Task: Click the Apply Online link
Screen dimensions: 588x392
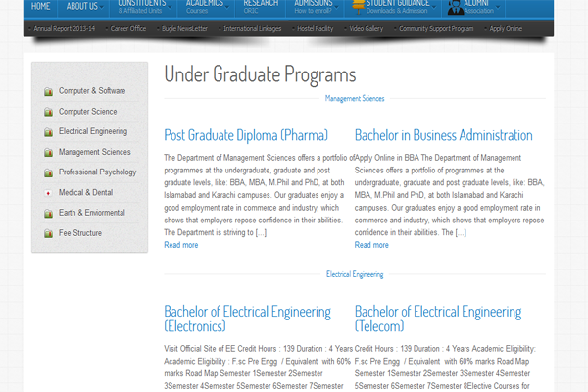Action: click(506, 28)
